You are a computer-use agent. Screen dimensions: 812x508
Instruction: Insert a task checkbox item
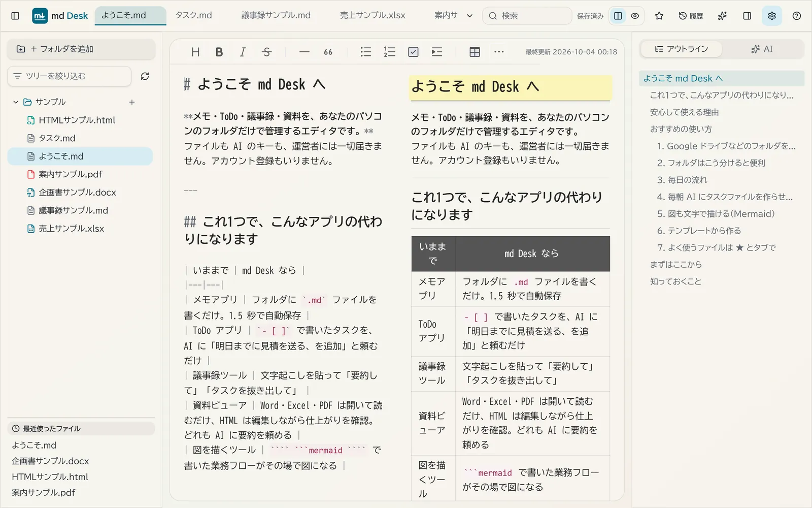(414, 52)
